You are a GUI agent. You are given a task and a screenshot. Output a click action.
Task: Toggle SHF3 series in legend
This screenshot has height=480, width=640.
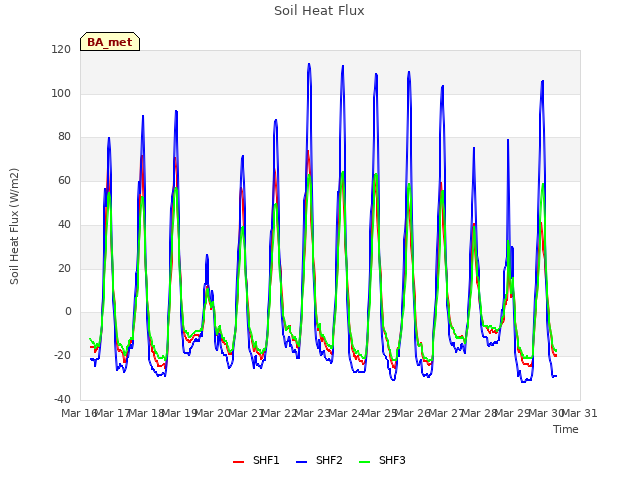(382, 460)
